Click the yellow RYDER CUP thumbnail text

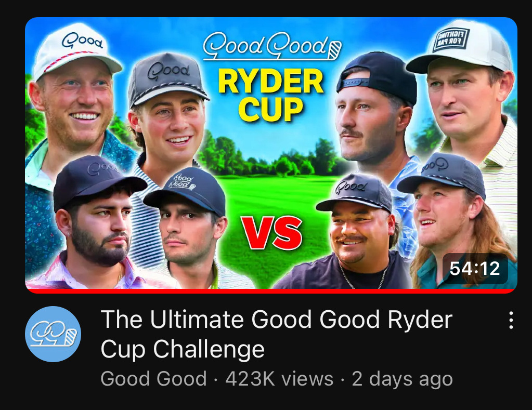click(x=270, y=95)
